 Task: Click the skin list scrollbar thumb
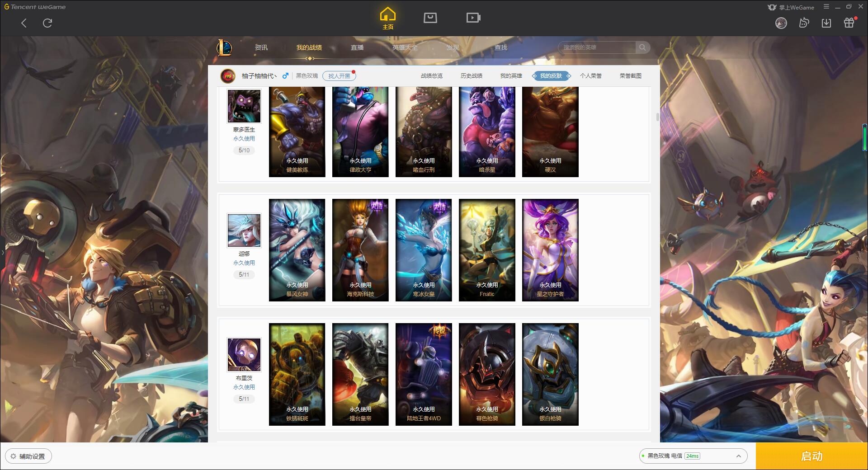(x=657, y=117)
